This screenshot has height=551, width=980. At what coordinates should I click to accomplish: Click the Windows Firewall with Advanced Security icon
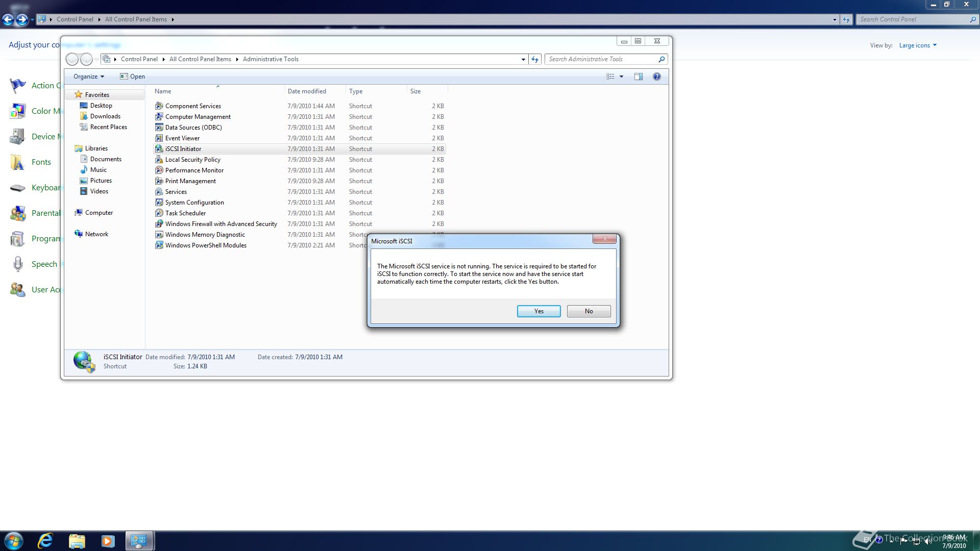(x=159, y=224)
